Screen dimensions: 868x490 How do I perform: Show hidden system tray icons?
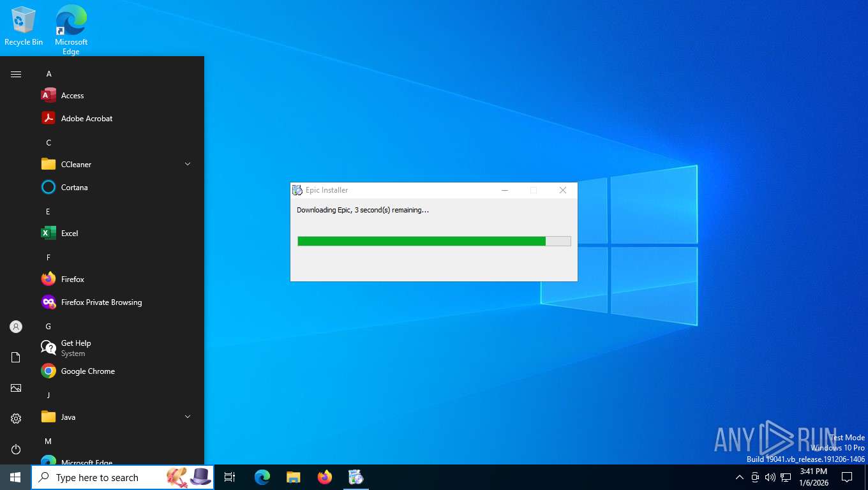coord(740,477)
